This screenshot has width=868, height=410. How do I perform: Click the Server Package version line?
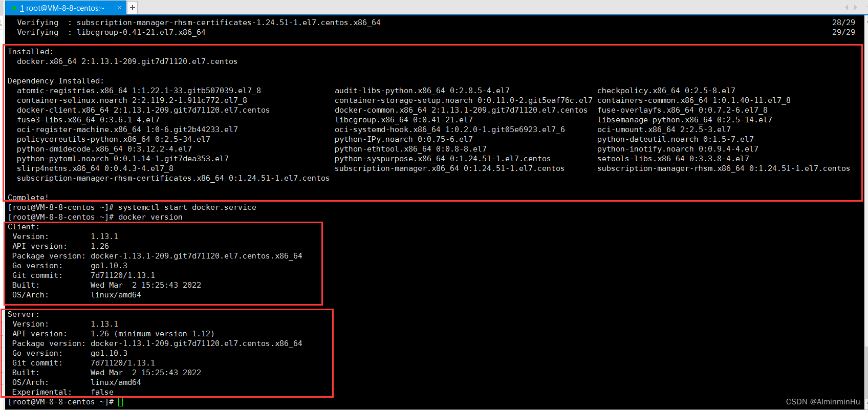pos(158,343)
